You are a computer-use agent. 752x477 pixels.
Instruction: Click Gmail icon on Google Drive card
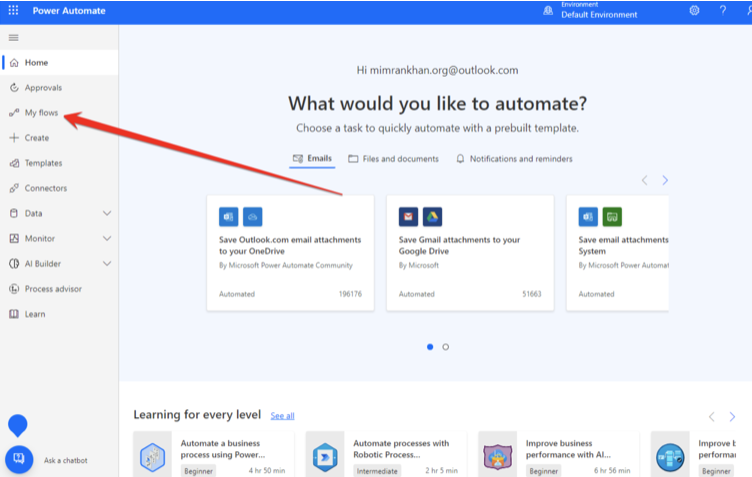pos(408,217)
